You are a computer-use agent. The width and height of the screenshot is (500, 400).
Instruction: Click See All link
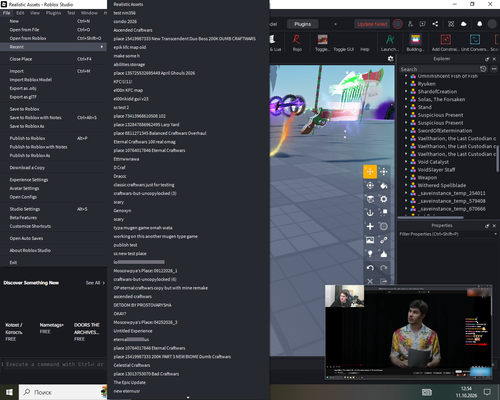95,283
